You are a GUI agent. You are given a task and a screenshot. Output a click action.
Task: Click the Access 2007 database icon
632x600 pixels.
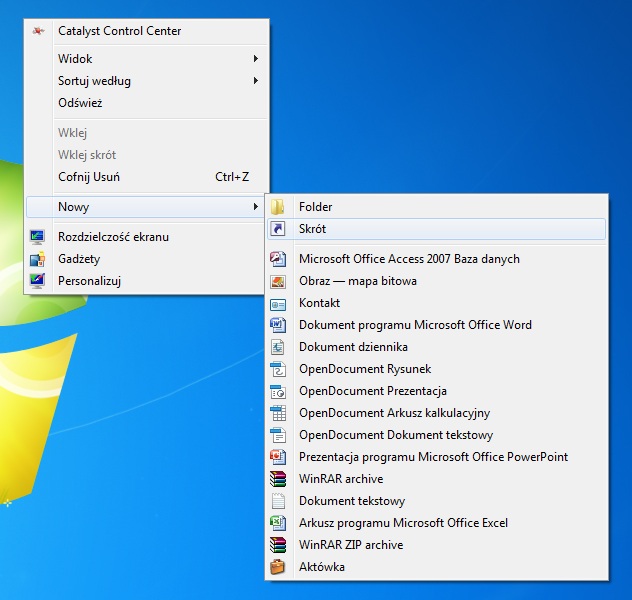point(278,259)
